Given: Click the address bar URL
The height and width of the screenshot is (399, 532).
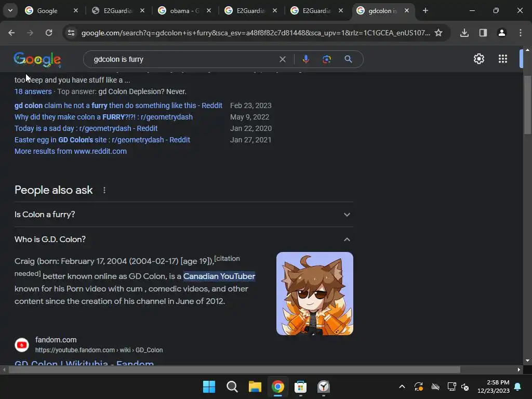Looking at the screenshot, I should [256, 33].
